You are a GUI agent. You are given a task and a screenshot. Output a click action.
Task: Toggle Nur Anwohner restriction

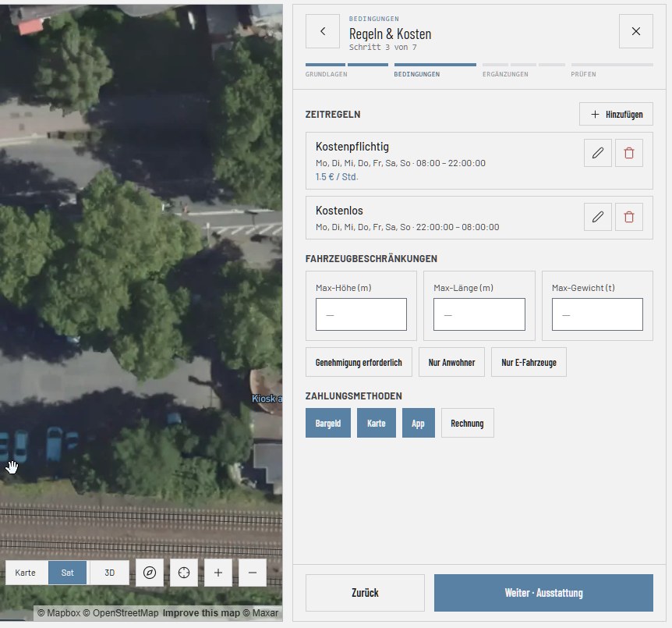(x=451, y=362)
